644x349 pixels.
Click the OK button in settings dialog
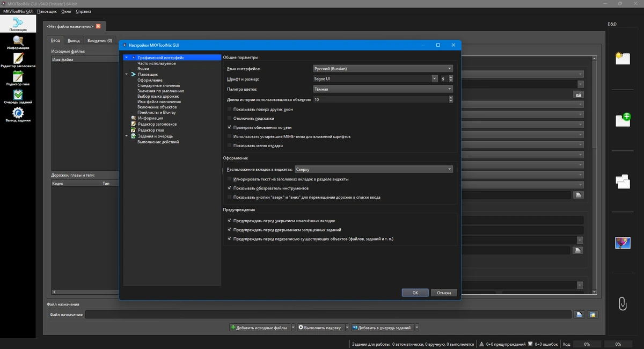415,293
